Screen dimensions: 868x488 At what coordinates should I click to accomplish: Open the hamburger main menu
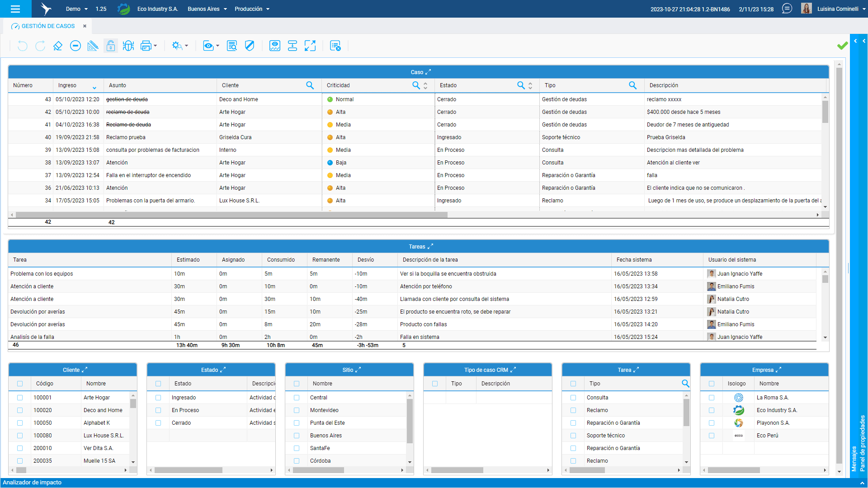tap(15, 9)
